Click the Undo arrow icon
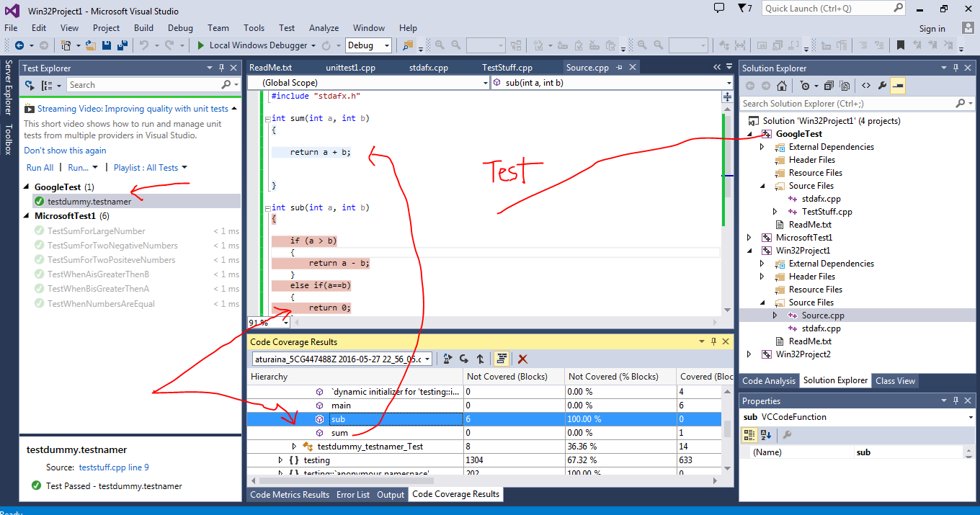This screenshot has width=980, height=515. click(143, 45)
